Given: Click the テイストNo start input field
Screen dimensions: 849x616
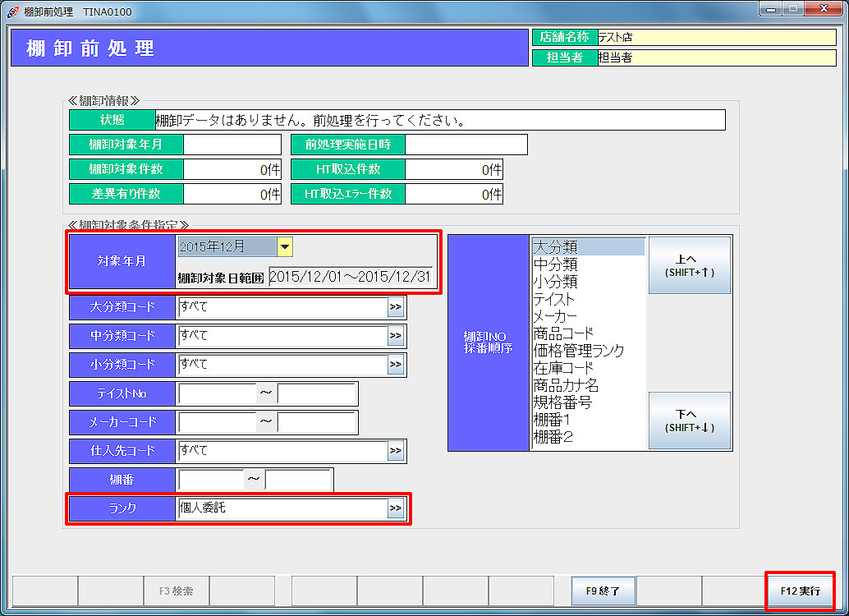Looking at the screenshot, I should (x=217, y=393).
